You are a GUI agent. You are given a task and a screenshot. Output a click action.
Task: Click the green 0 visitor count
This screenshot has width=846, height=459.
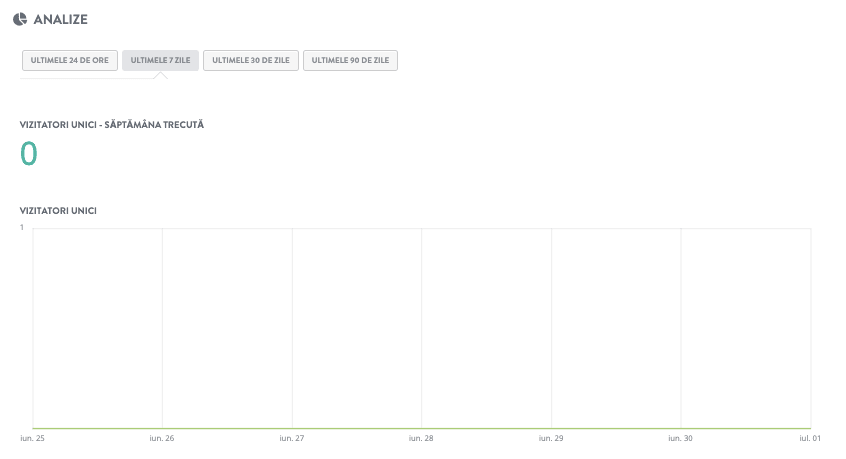(29, 154)
